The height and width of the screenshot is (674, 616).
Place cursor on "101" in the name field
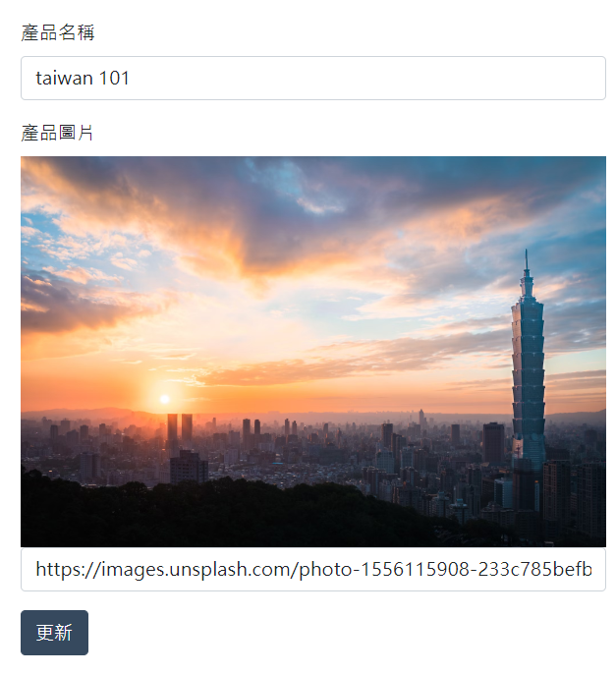pyautogui.click(x=114, y=79)
